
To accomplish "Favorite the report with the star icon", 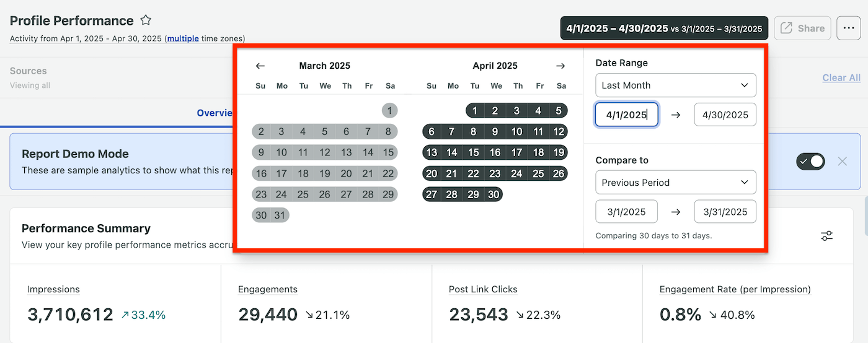I will point(146,20).
